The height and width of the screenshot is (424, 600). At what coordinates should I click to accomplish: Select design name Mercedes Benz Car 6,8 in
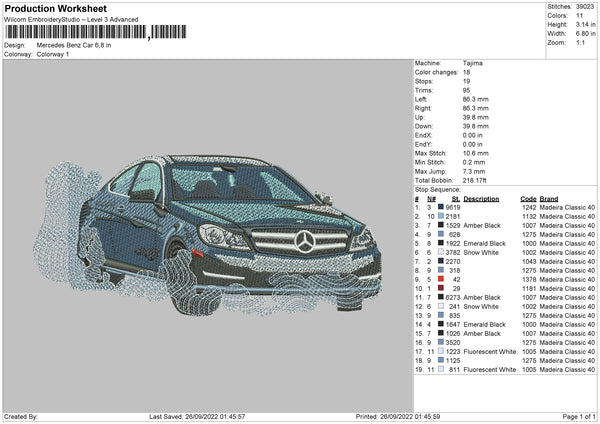click(74, 45)
